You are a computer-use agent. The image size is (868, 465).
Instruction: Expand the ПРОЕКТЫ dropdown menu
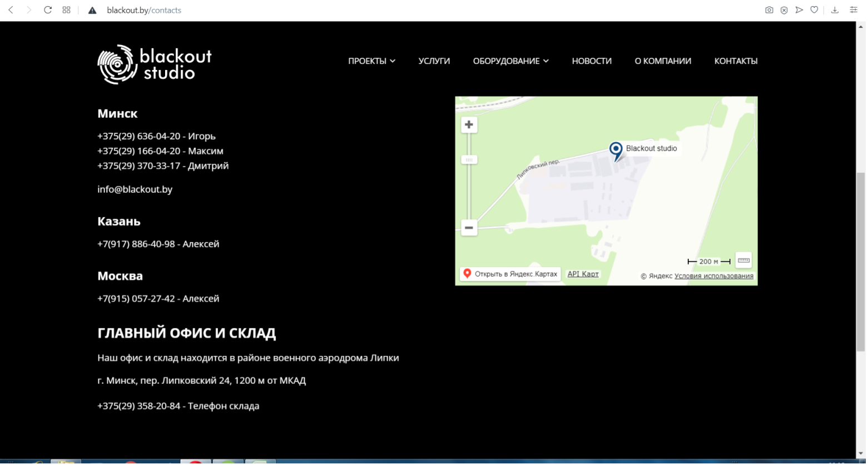coord(371,61)
